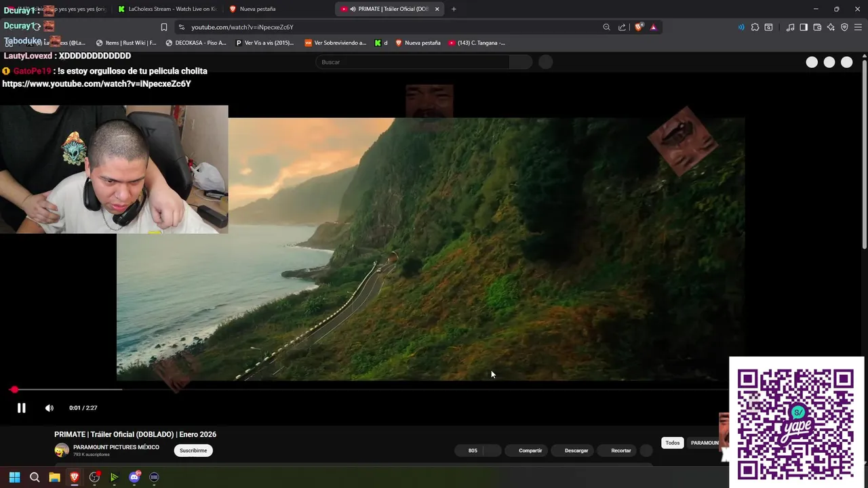Open the Brave Rewards triangle icon
Viewport: 868px width, 488px height.
tap(653, 27)
